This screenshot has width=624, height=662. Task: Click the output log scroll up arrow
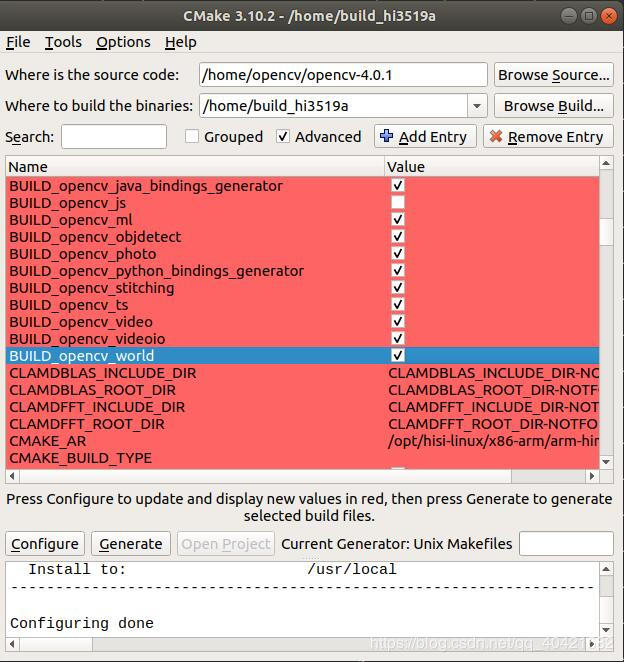pos(606,569)
